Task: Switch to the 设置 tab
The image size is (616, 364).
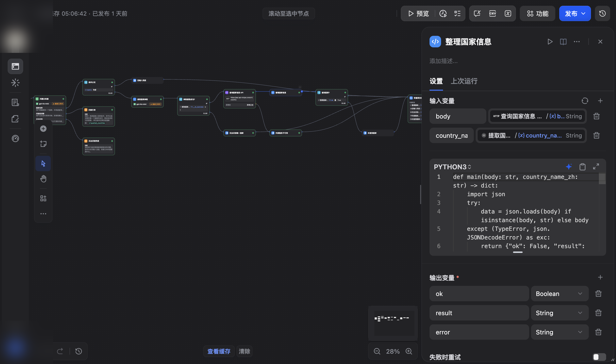Action: 436,81
